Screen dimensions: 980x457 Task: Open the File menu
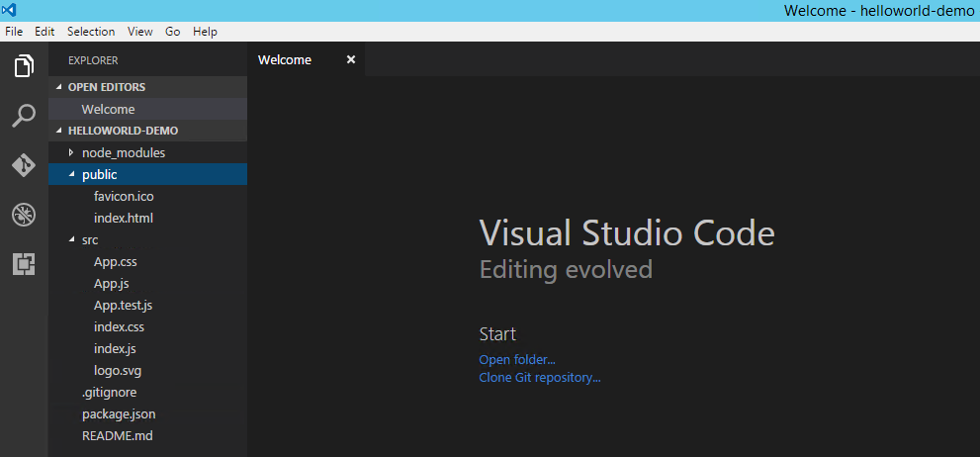pyautogui.click(x=14, y=32)
